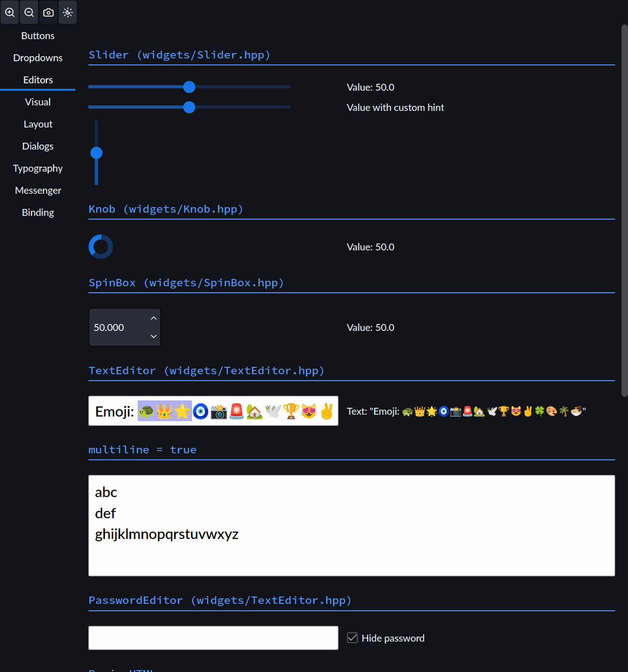Toggle light/dark theme sun icon
The width and height of the screenshot is (628, 672).
click(68, 12)
